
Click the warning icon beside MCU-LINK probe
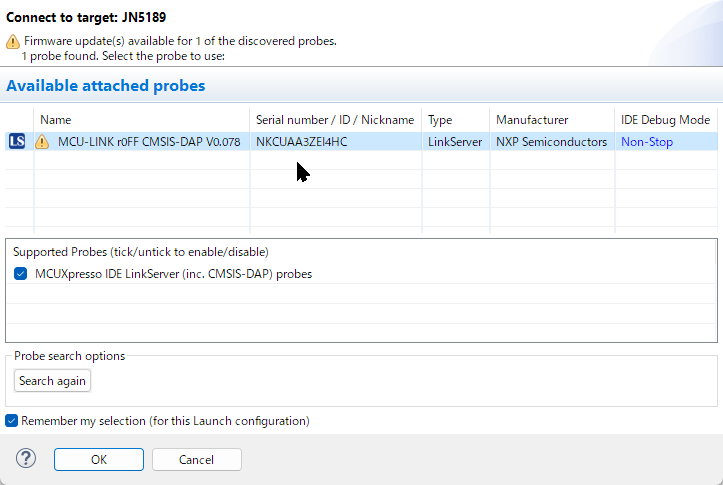(42, 142)
